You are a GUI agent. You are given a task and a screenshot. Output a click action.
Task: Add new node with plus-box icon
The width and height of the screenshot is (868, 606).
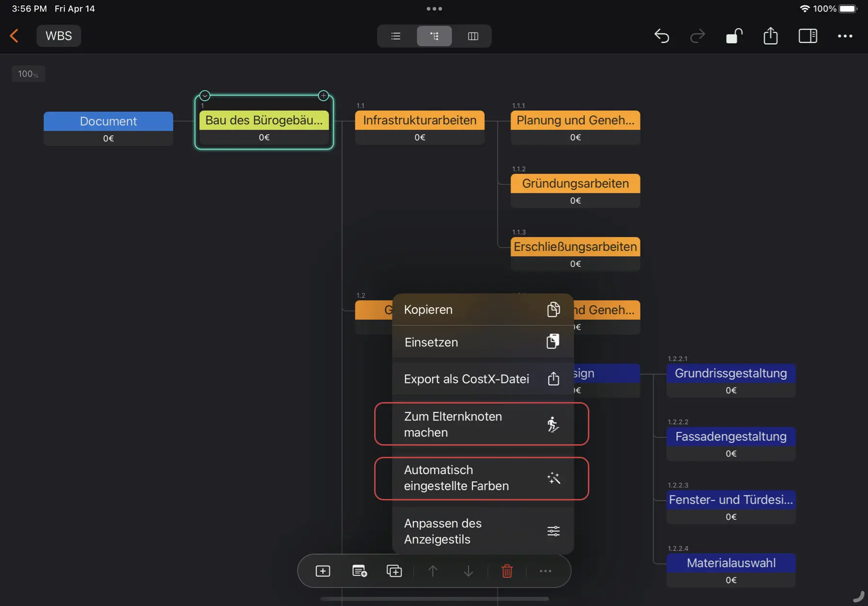pyautogui.click(x=323, y=571)
